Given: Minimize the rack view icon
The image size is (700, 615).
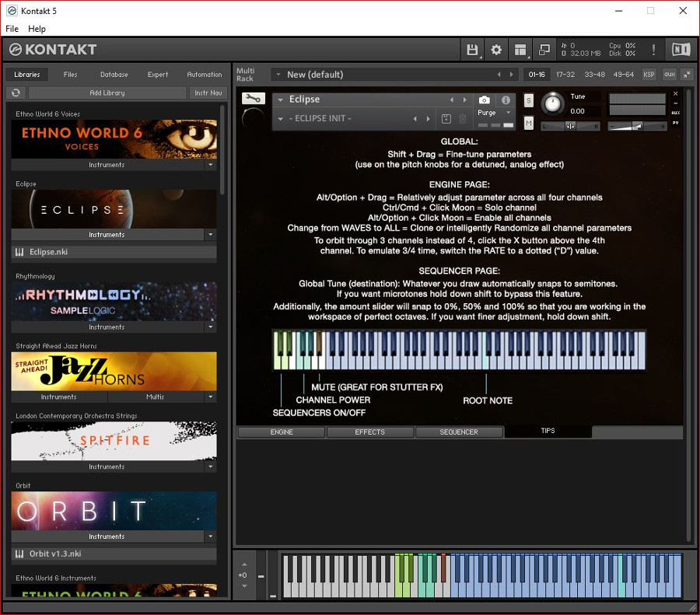Looking at the screenshot, I should (687, 75).
